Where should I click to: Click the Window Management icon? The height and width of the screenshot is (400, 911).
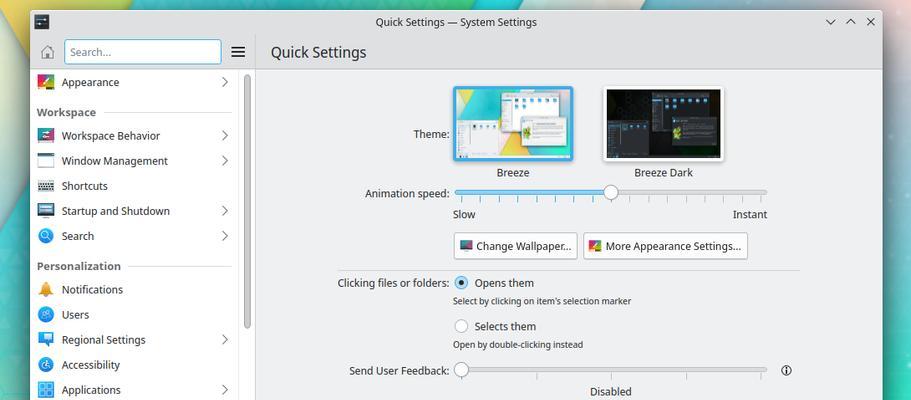46,160
